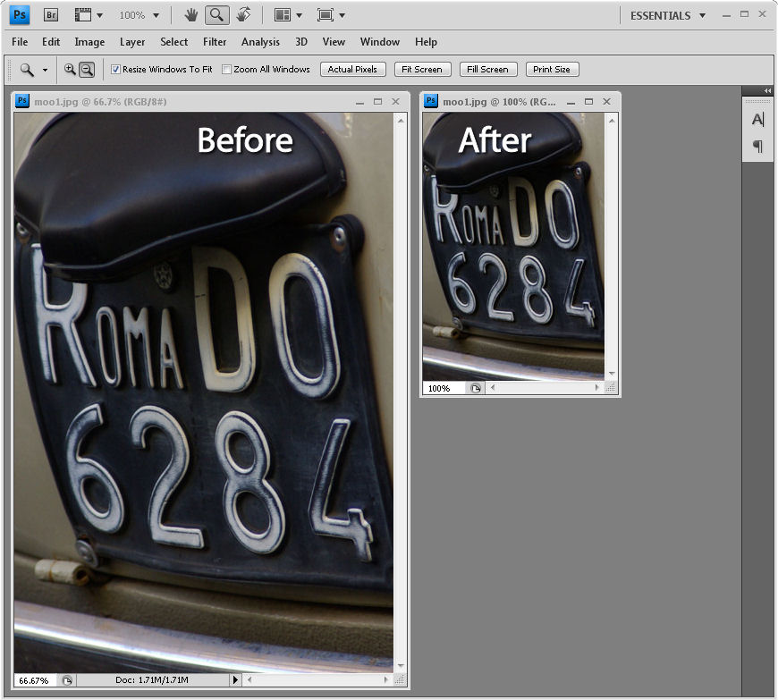Open ESSENTIALS workspace switcher dropdown
778x700 pixels.
[668, 16]
